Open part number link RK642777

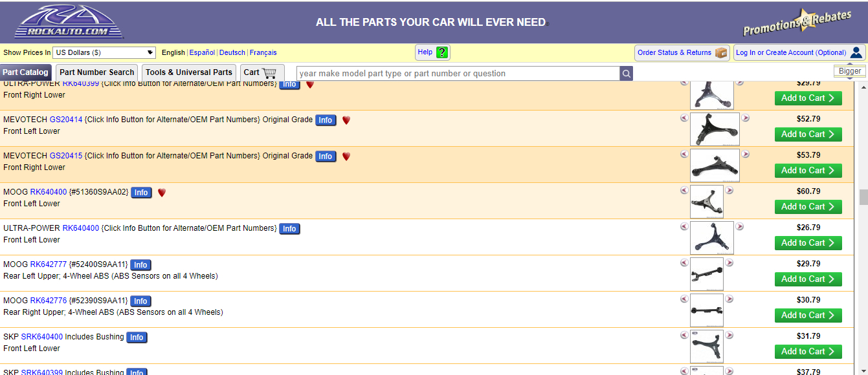[x=49, y=264]
